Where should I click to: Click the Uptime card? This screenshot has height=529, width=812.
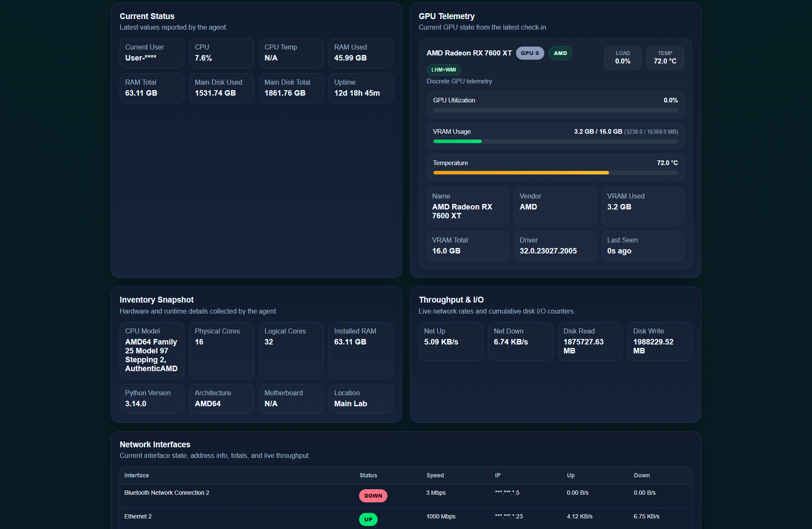(x=360, y=88)
